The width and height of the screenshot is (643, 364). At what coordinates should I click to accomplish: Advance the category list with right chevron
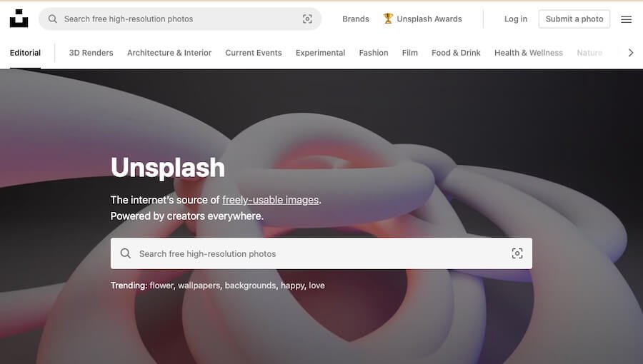631,52
